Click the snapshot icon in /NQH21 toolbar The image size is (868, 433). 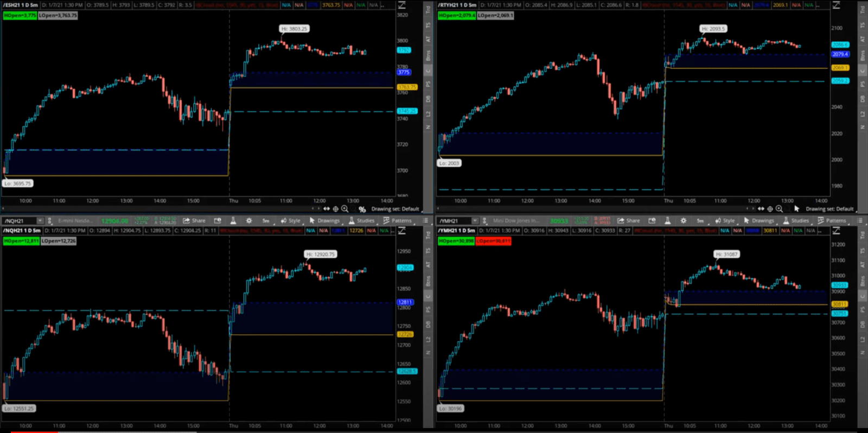(218, 221)
